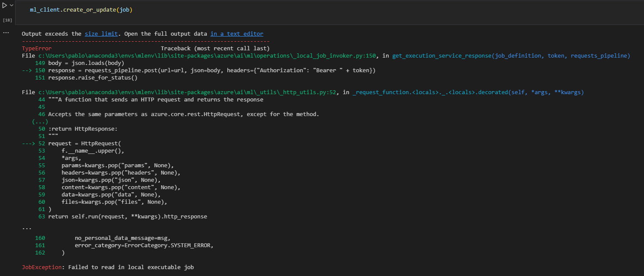Click line 151 'response.raise_for_status()'

[x=93, y=78]
